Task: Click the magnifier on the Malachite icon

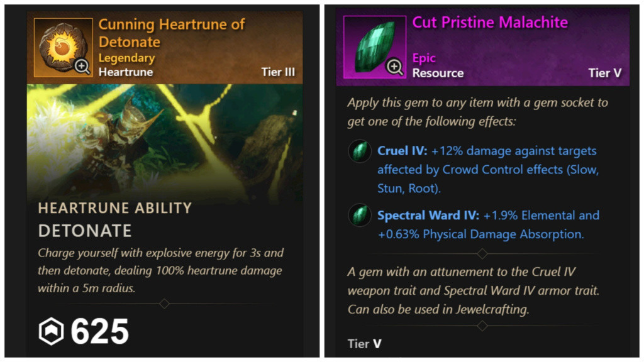Action: (x=395, y=67)
